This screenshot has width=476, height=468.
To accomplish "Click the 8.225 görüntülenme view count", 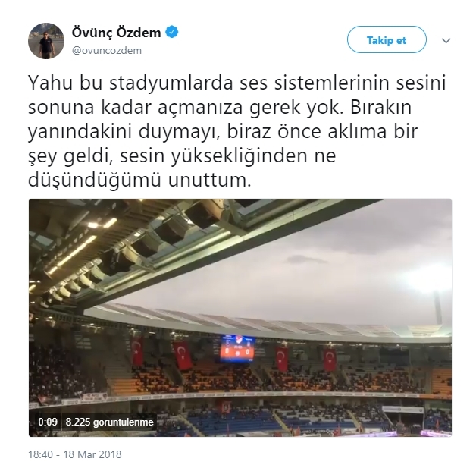I will [x=110, y=422].
